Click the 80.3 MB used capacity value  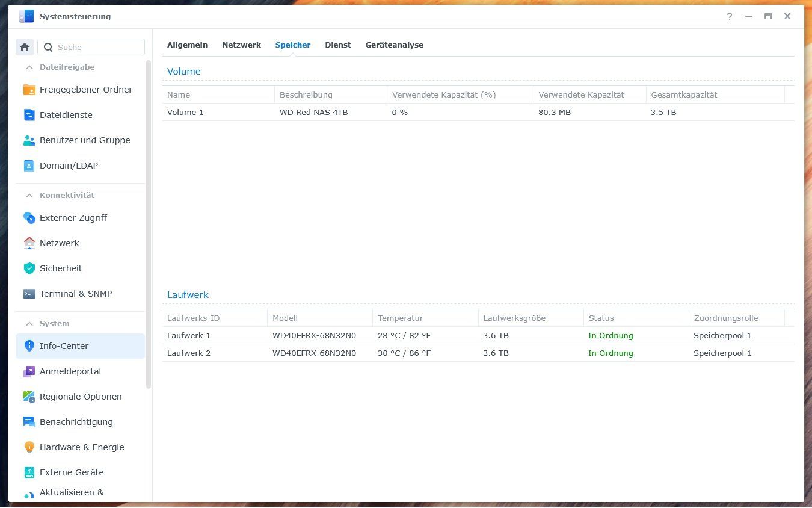coord(555,113)
